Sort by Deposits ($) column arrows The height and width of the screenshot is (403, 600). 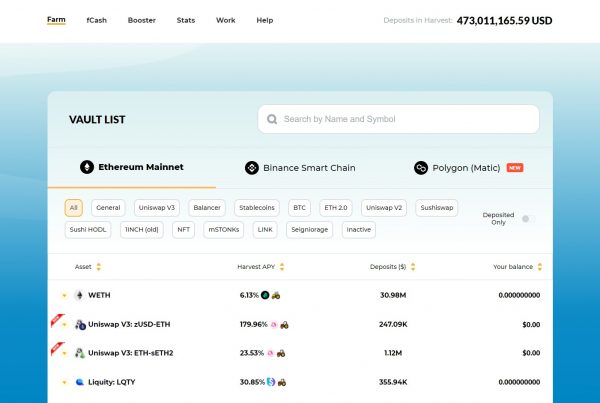tap(412, 267)
